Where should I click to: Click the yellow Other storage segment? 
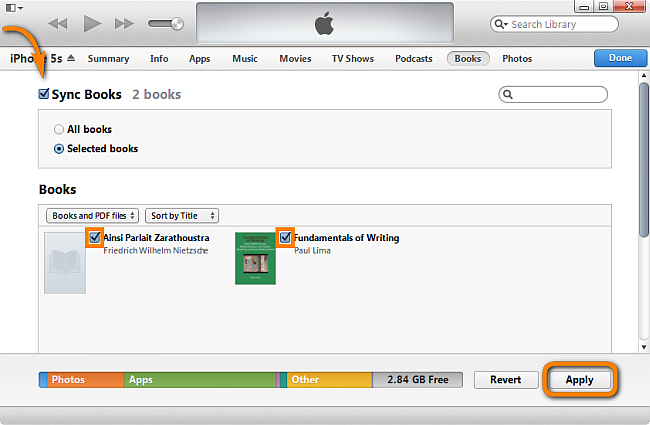pos(330,379)
